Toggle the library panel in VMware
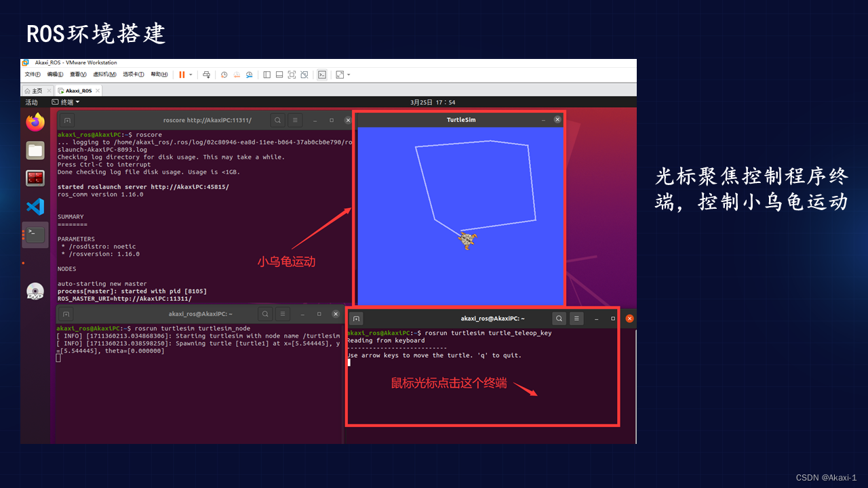The image size is (868, 488). click(x=267, y=75)
